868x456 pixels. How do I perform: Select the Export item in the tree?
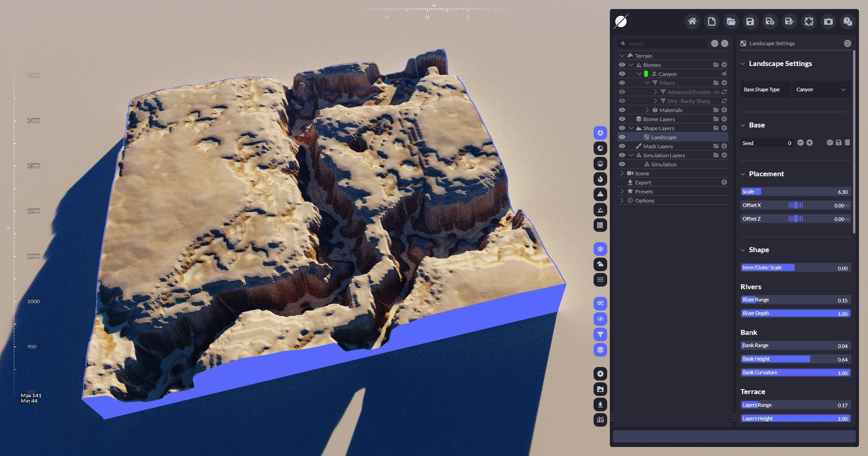pos(643,183)
